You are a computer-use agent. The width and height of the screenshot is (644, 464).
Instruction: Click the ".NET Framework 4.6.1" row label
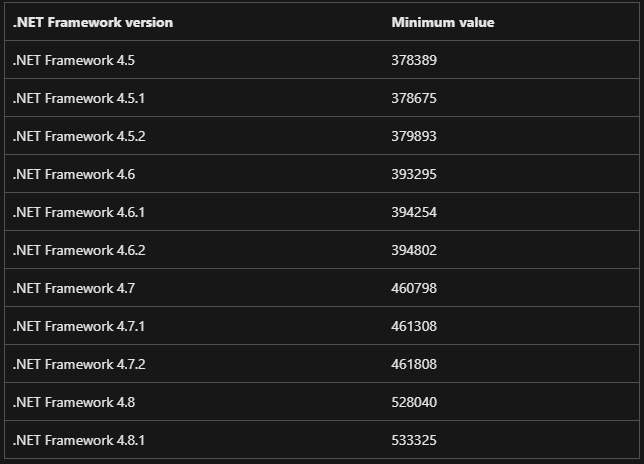[x=79, y=212]
